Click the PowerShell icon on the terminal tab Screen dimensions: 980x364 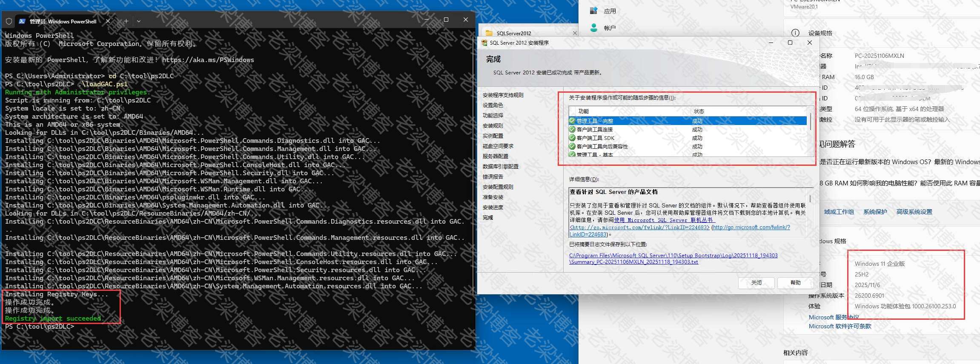[x=22, y=21]
